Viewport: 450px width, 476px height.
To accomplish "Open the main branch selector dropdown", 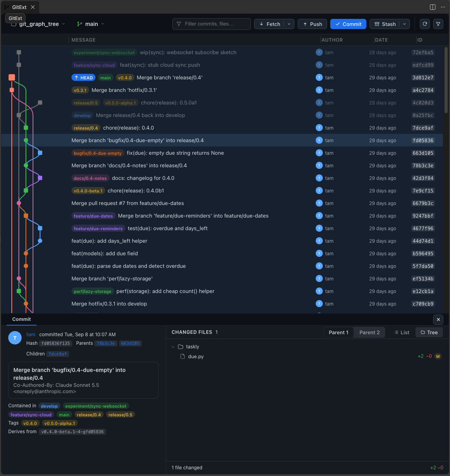I will coord(91,24).
